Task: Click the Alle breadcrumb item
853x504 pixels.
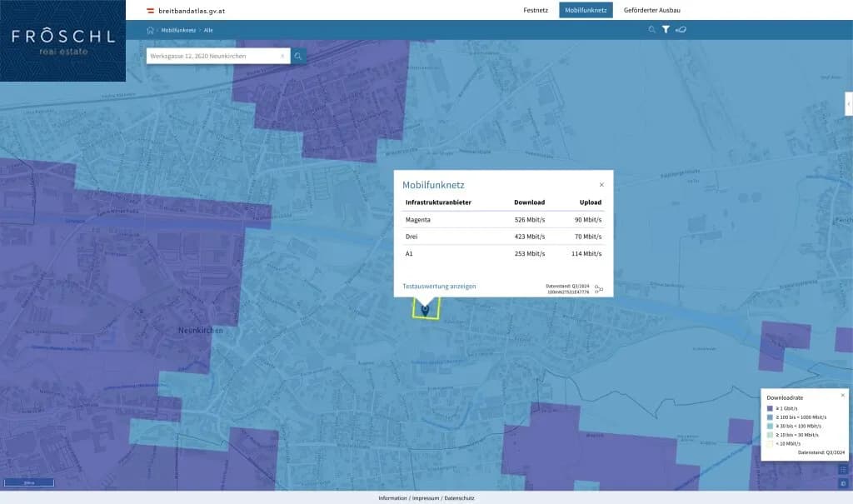Action: (x=208, y=30)
